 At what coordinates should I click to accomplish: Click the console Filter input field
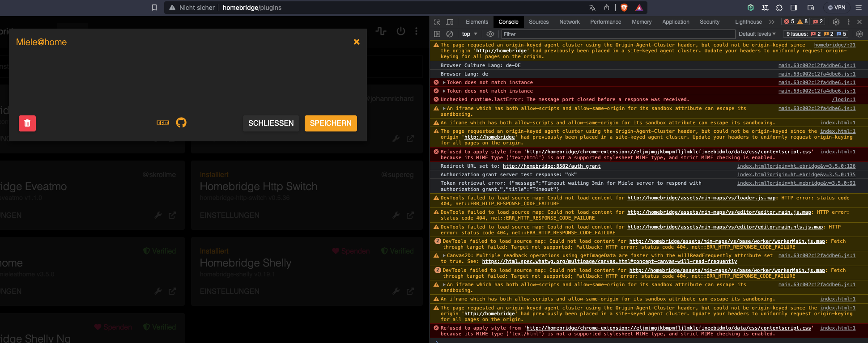[x=617, y=34]
